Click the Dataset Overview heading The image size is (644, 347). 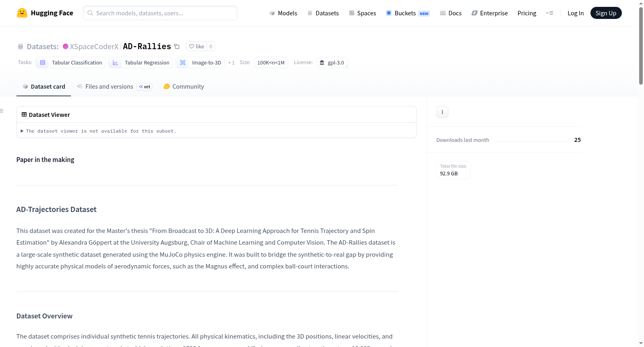(44, 316)
